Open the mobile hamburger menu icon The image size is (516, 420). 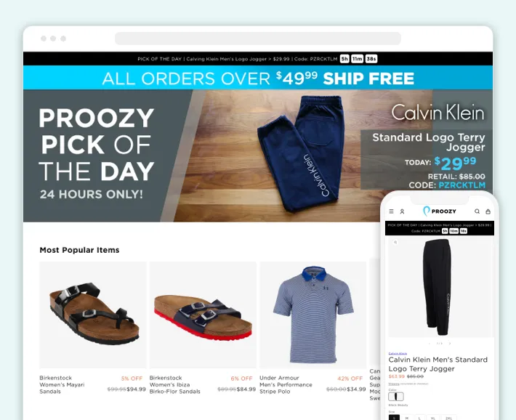391,211
